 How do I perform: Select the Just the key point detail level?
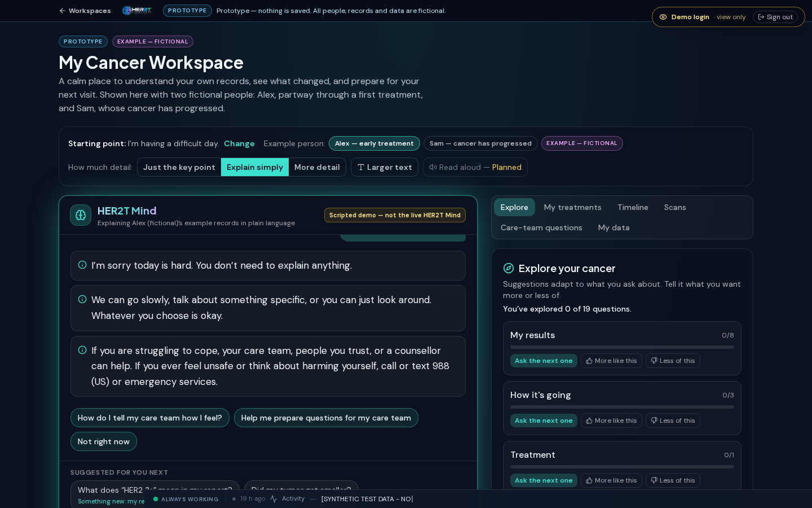(179, 167)
